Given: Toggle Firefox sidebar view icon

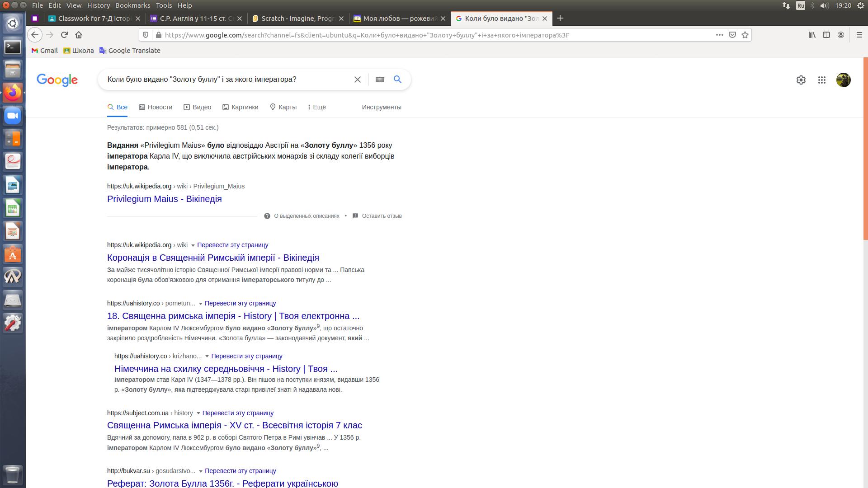Looking at the screenshot, I should [x=826, y=35].
